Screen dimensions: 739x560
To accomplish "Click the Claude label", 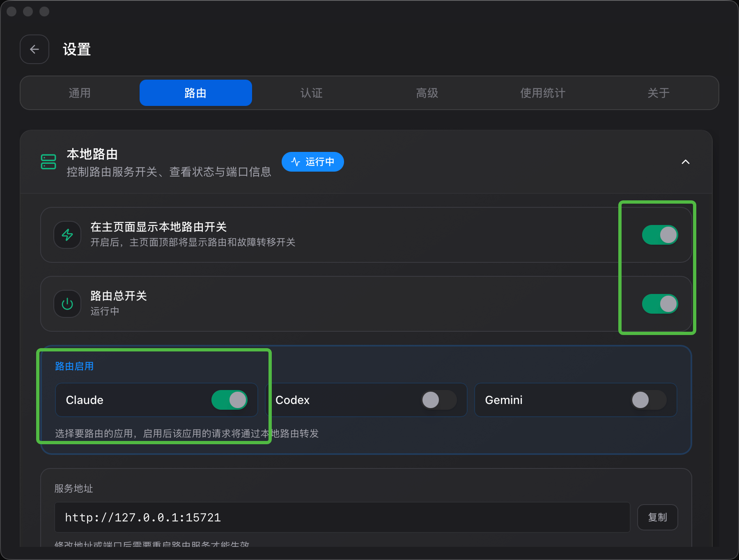I will [x=85, y=400].
